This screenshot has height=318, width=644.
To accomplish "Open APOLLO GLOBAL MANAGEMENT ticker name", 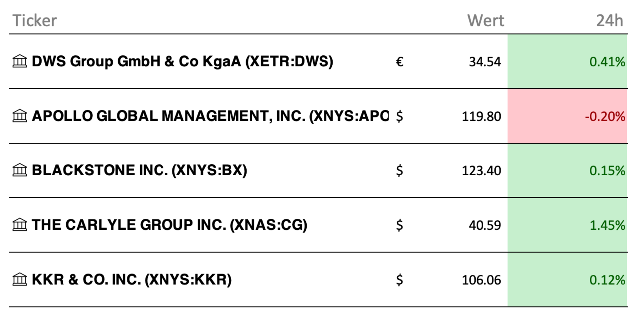I will pyautogui.click(x=210, y=116).
